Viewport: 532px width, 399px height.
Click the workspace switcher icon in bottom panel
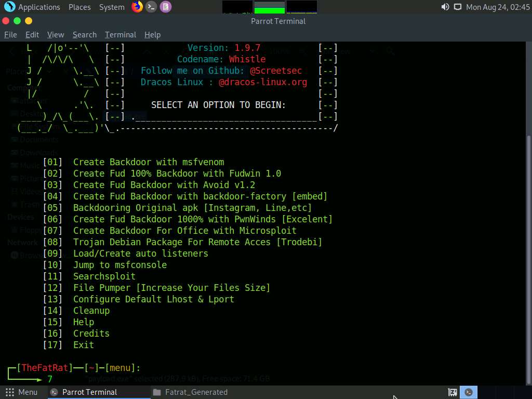(453, 392)
